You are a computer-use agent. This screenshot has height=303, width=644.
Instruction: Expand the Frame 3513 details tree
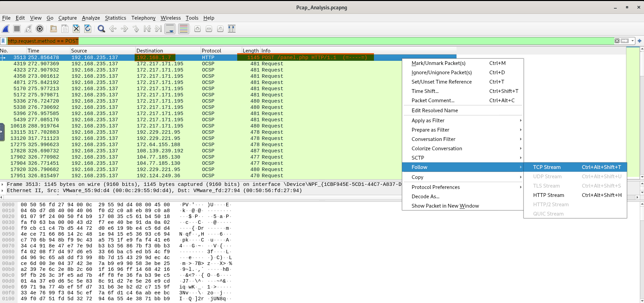[3, 184]
